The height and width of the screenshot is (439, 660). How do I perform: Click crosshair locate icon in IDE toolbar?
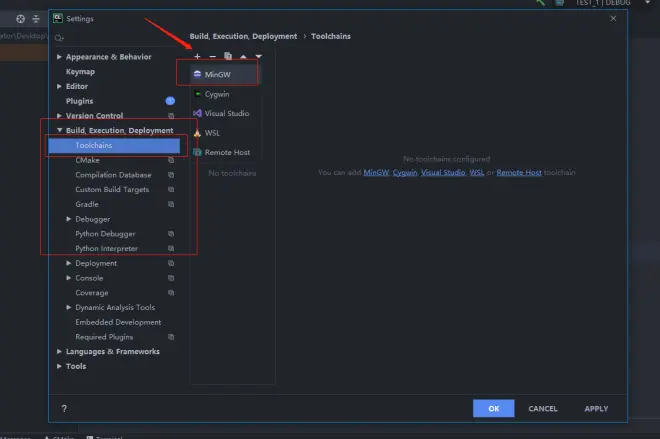(21, 19)
